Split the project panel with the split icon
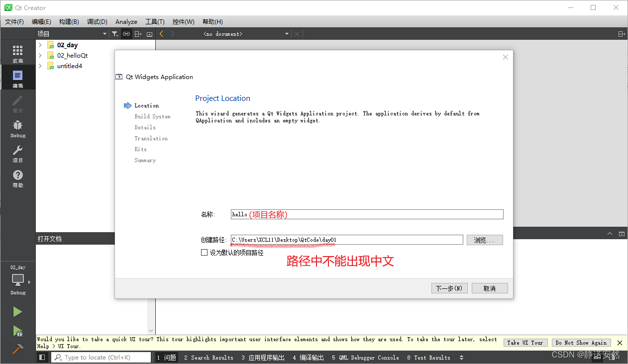 click(138, 34)
